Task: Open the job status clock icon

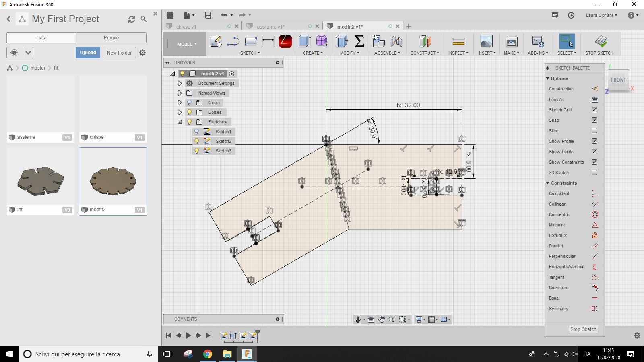Action: 571,15
